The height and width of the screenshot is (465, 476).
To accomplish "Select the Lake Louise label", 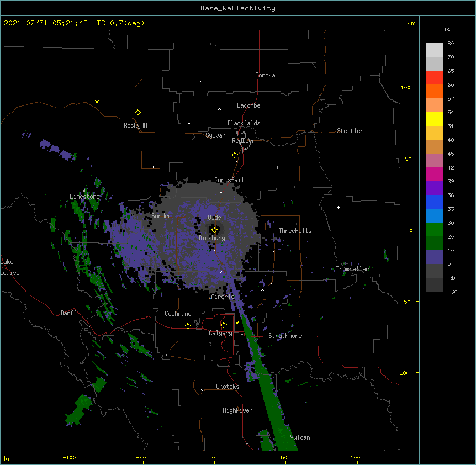I will click(x=10, y=267).
